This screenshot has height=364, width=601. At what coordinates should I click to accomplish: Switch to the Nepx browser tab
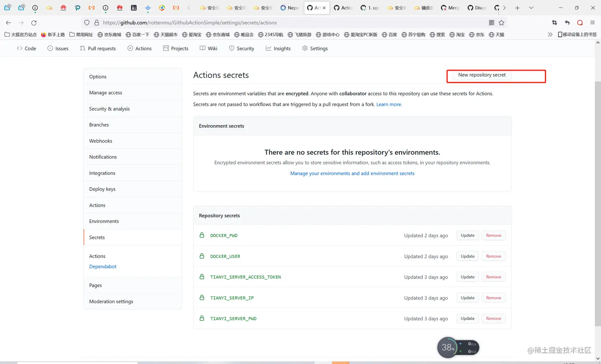(289, 8)
